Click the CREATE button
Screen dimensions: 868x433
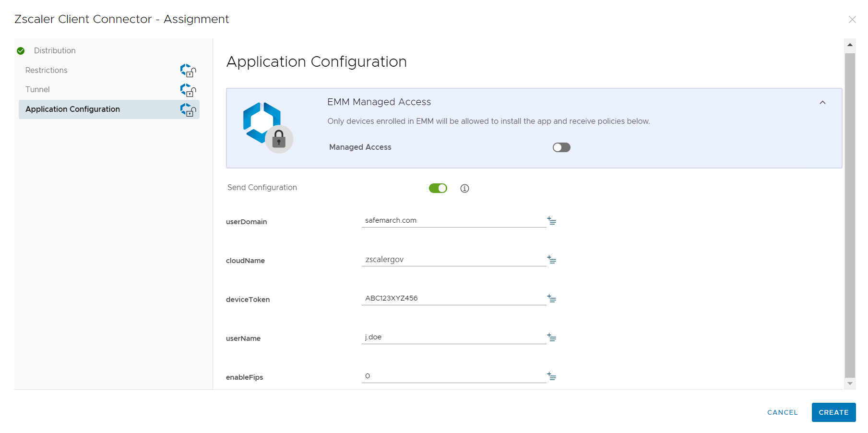[833, 412]
